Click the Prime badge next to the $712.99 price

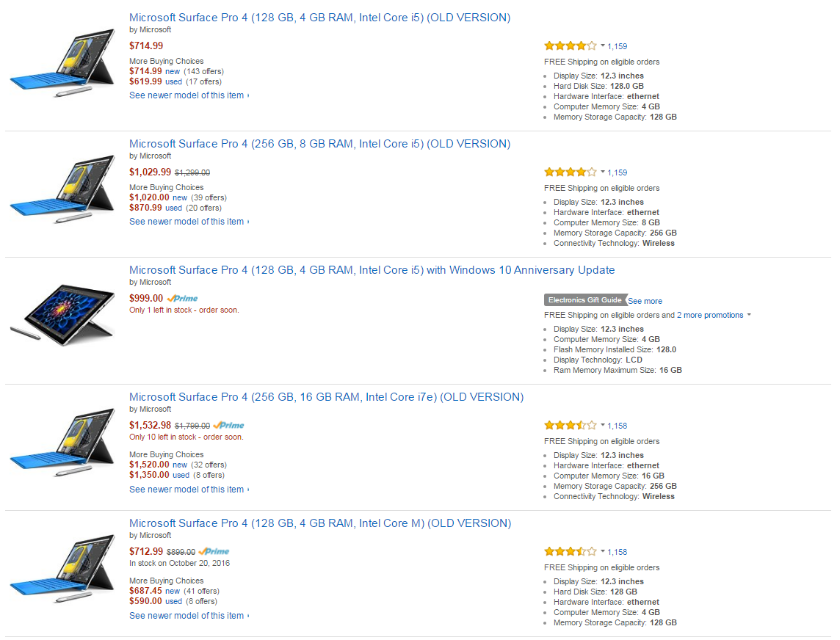click(x=214, y=551)
